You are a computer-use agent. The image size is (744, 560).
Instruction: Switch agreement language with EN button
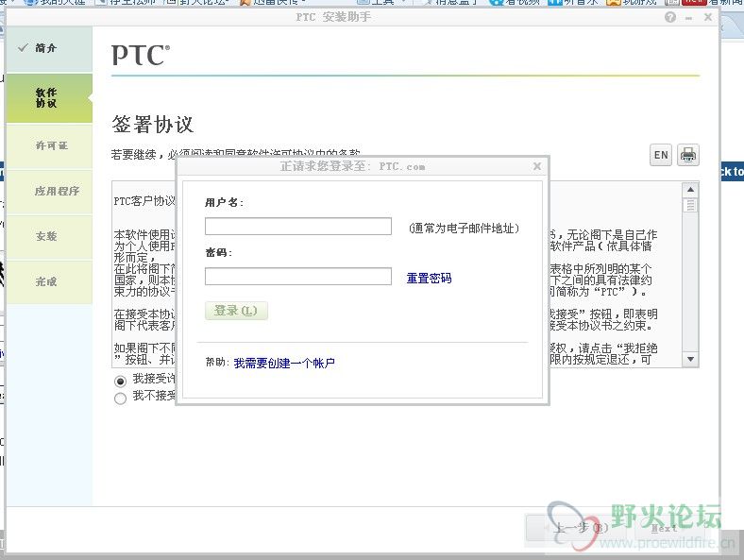coord(661,155)
